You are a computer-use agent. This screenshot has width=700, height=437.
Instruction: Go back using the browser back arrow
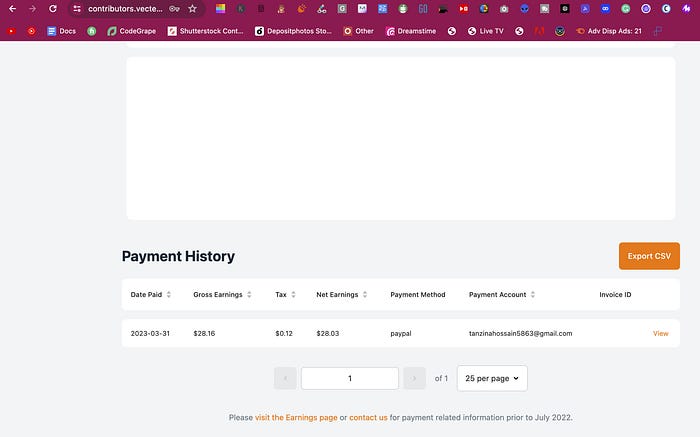12,8
